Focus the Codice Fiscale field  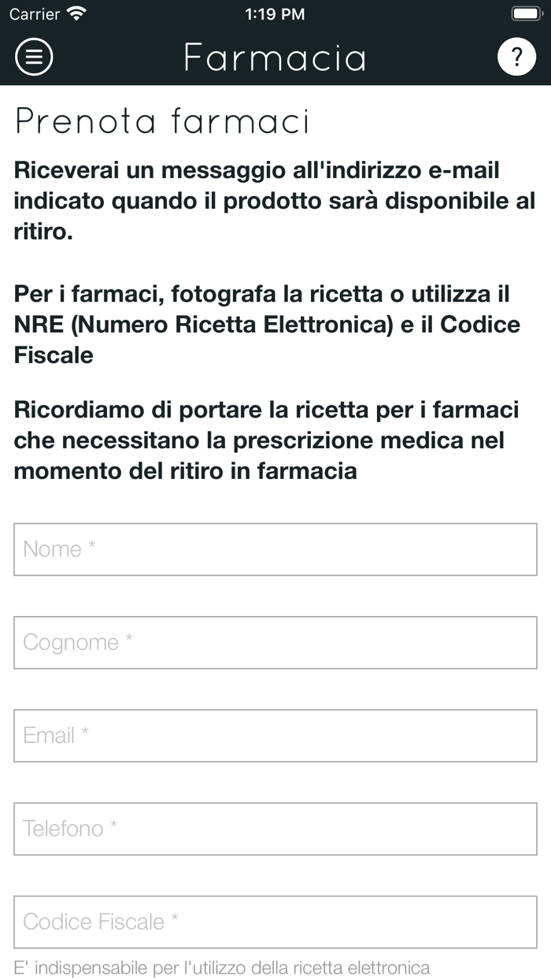click(275, 921)
